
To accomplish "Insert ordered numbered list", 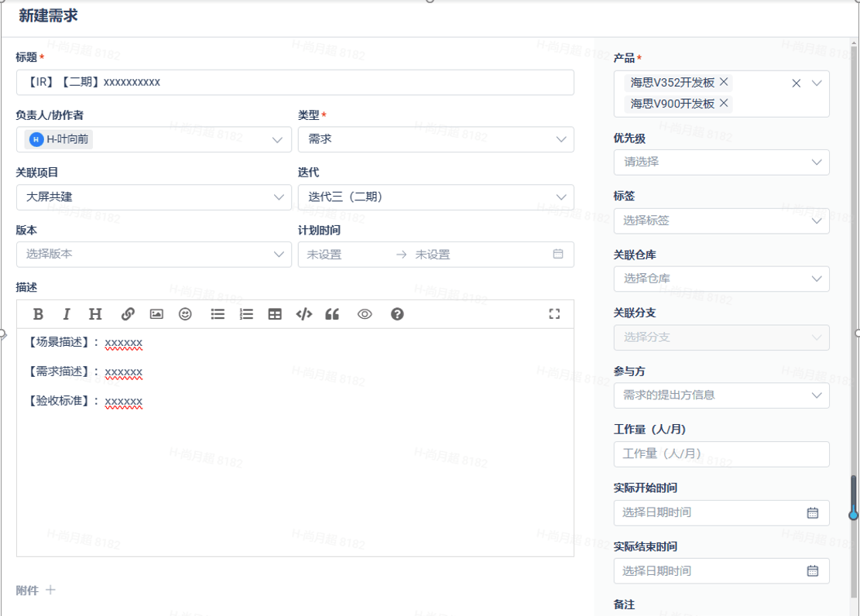I will (246, 314).
